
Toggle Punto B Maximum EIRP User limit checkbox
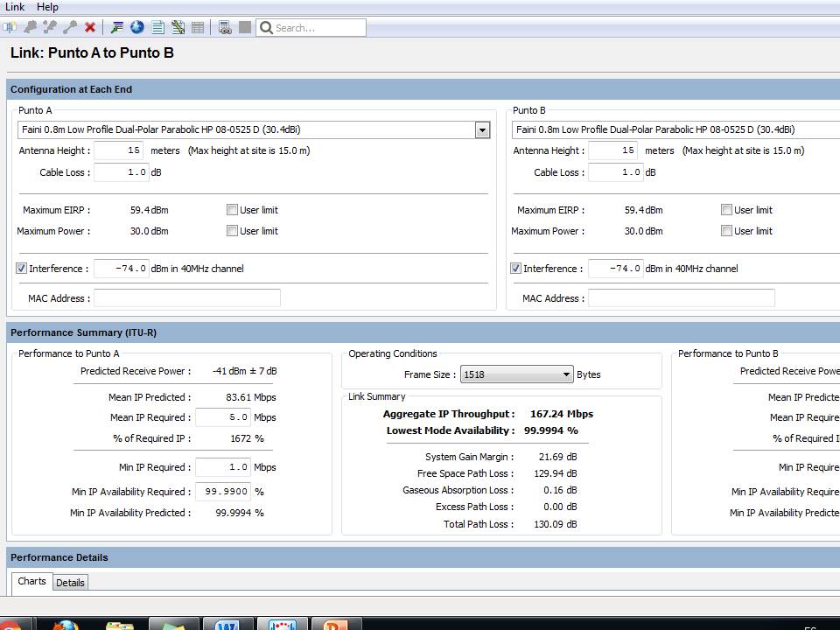[x=726, y=209]
